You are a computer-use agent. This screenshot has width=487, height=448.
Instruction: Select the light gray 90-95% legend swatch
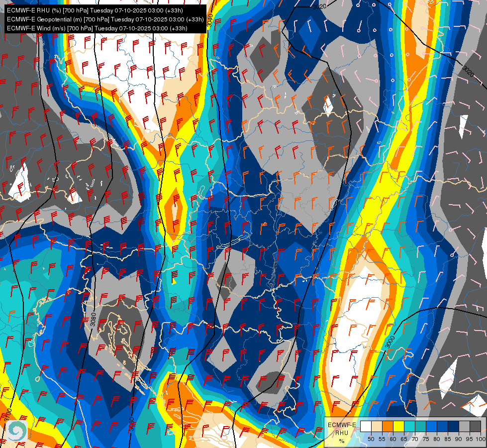point(464,426)
